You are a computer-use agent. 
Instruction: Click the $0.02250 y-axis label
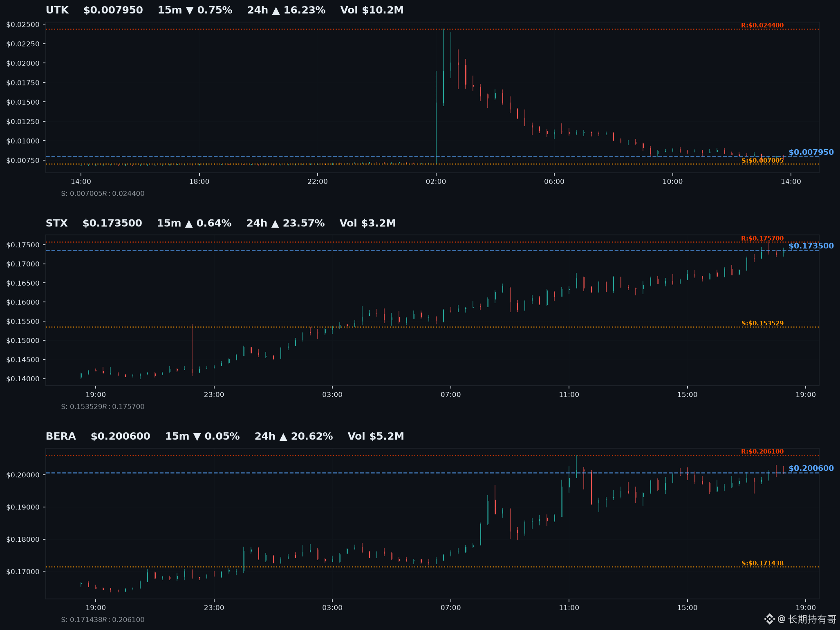[23, 44]
